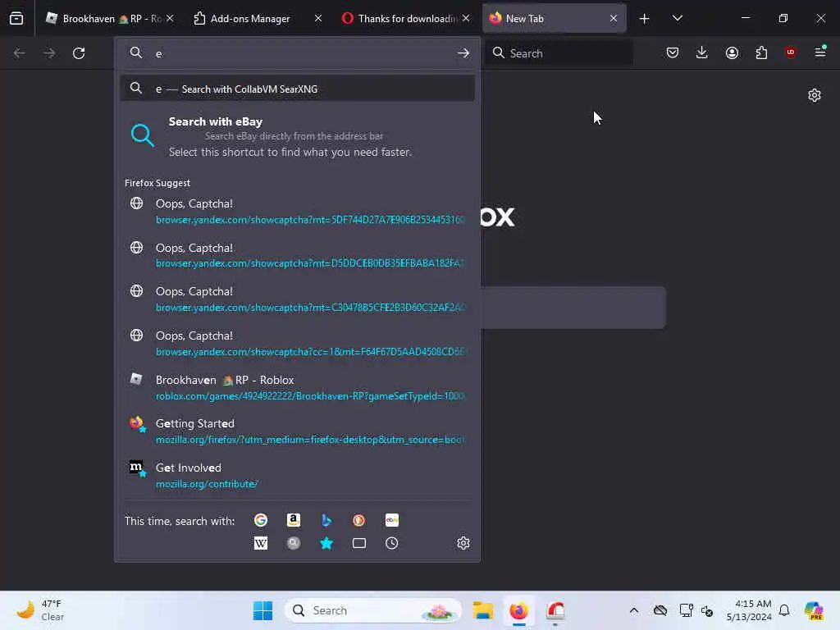Viewport: 840px width, 630px height.
Task: Search this time with Wikipedia icon
Action: [x=261, y=543]
